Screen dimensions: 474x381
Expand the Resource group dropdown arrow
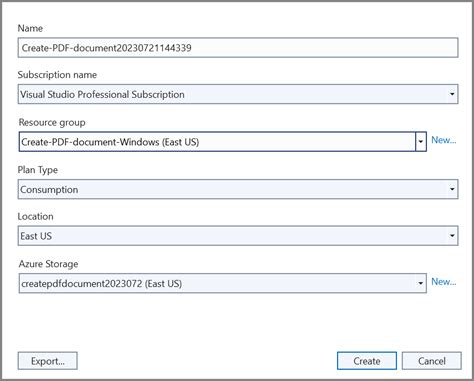click(x=421, y=142)
